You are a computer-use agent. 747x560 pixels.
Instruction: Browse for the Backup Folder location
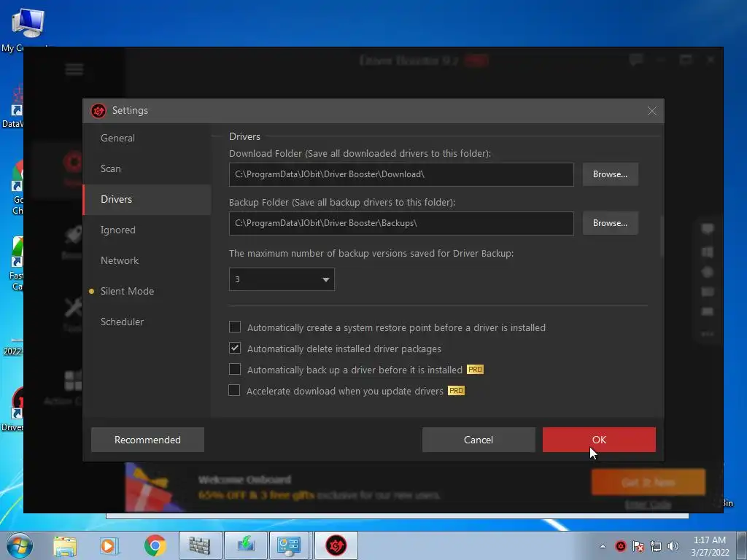610,223
